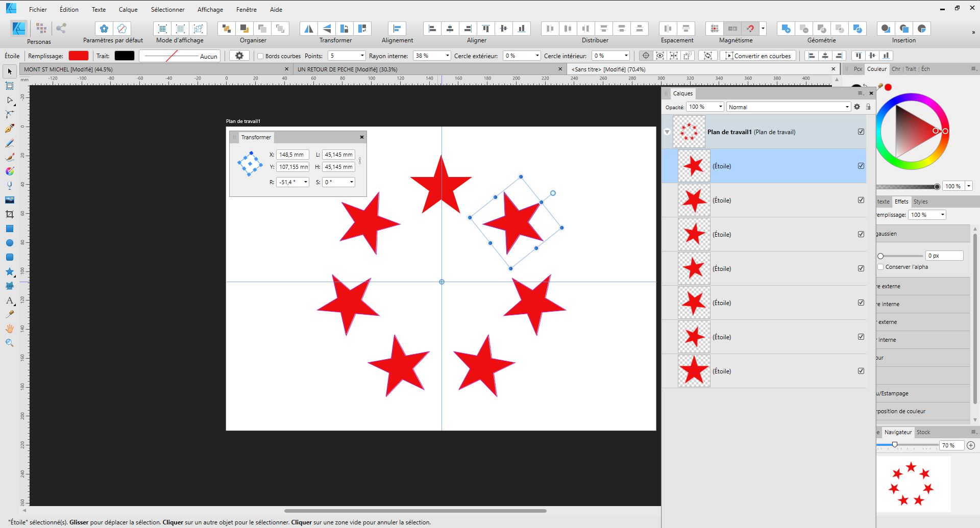Click the cycle selection box icon
The width and height of the screenshot is (980, 528).
click(x=707, y=56)
